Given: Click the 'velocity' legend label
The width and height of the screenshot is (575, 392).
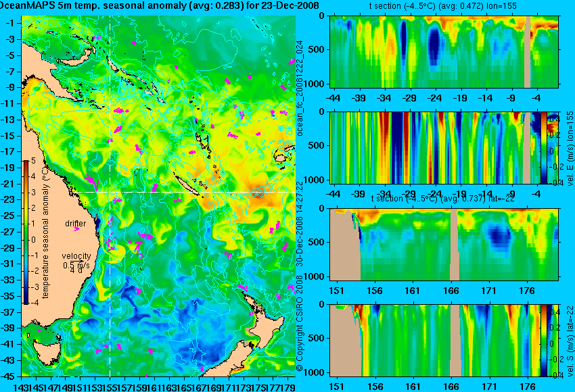Looking at the screenshot, I should pyautogui.click(x=76, y=256).
